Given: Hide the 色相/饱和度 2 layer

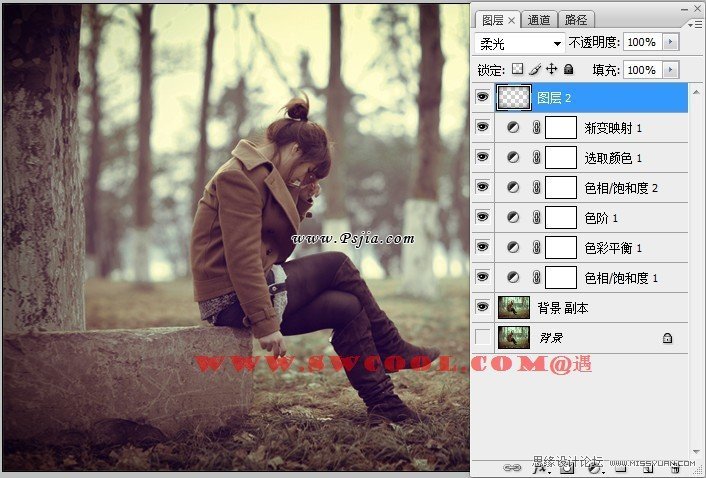Looking at the screenshot, I should pyautogui.click(x=482, y=187).
